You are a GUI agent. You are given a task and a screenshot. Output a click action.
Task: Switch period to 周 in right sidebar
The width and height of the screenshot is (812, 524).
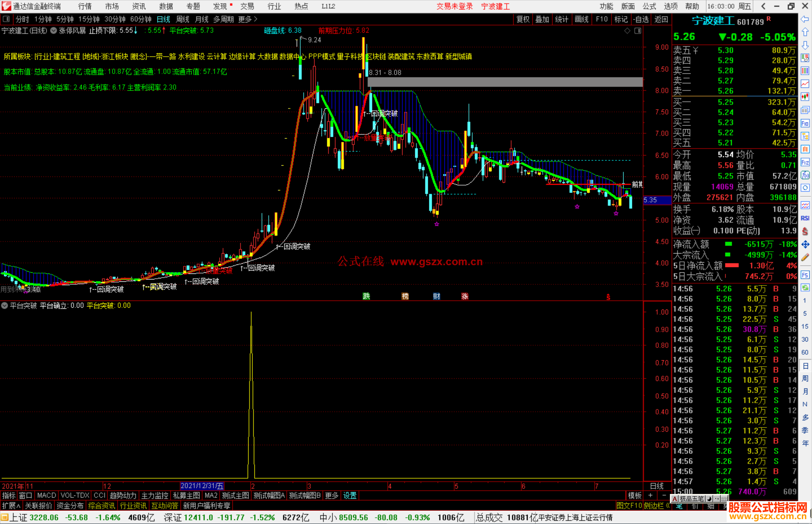coord(805,379)
